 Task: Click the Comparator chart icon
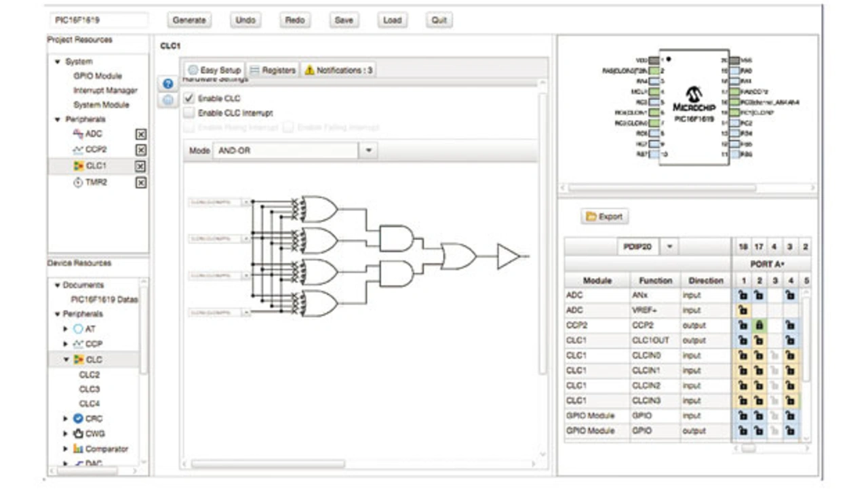pyautogui.click(x=78, y=449)
